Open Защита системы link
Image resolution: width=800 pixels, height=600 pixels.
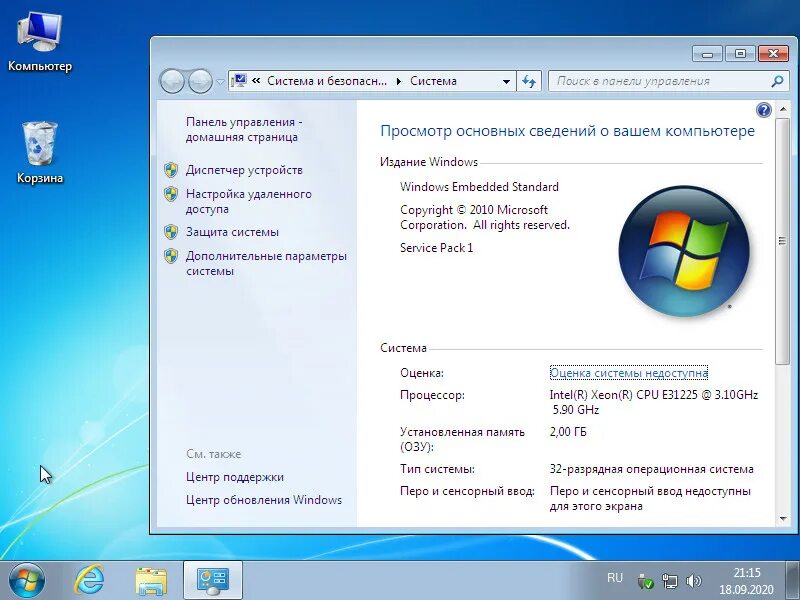click(232, 232)
